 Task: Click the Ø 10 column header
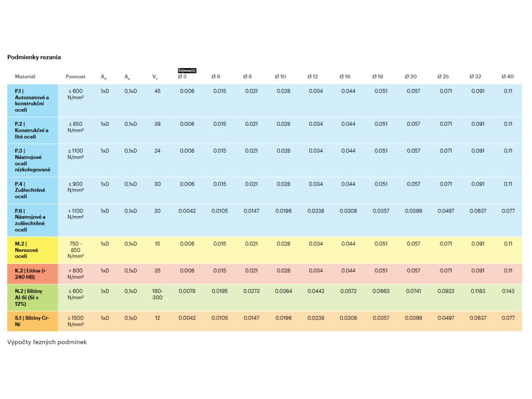(x=280, y=77)
